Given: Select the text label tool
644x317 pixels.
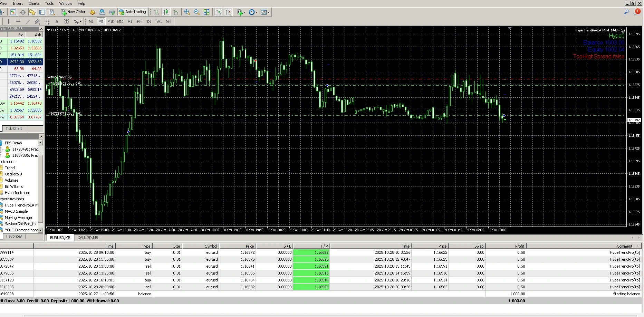Looking at the screenshot, I should [57, 21].
